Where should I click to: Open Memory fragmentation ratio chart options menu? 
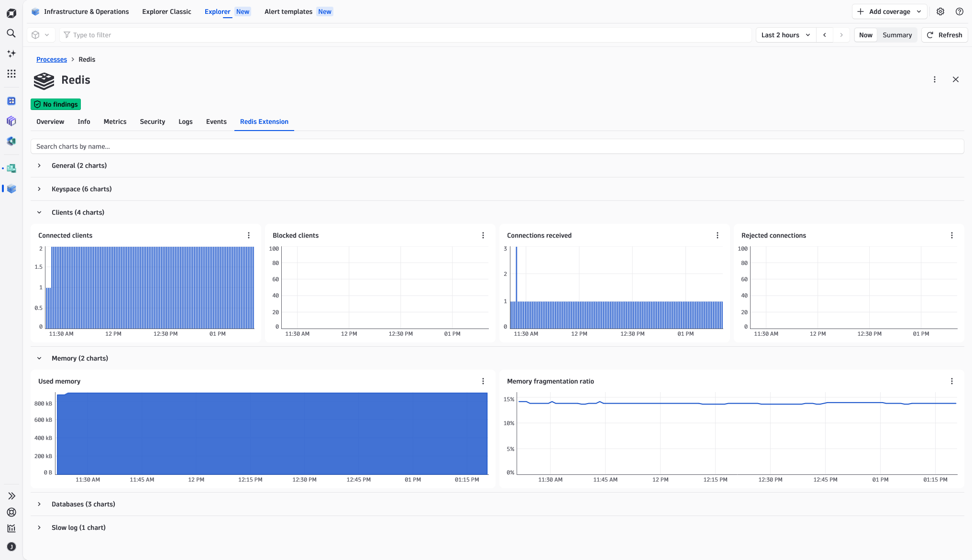tap(952, 381)
